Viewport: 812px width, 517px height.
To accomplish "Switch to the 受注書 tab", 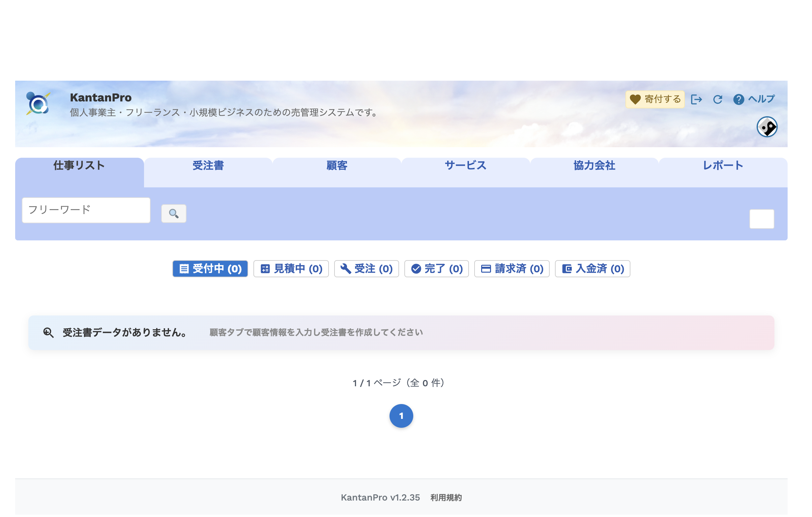I will coord(208,166).
